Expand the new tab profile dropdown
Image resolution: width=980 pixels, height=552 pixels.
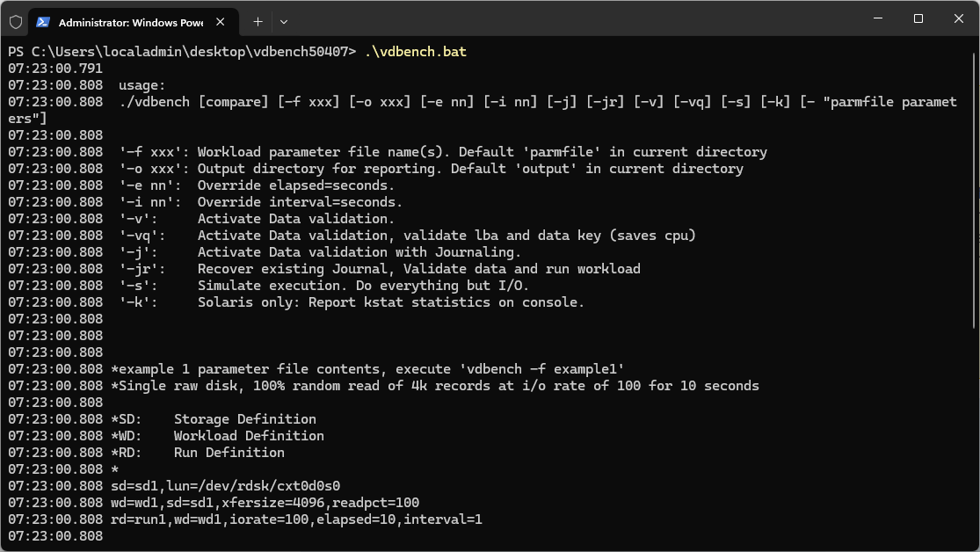click(x=283, y=21)
